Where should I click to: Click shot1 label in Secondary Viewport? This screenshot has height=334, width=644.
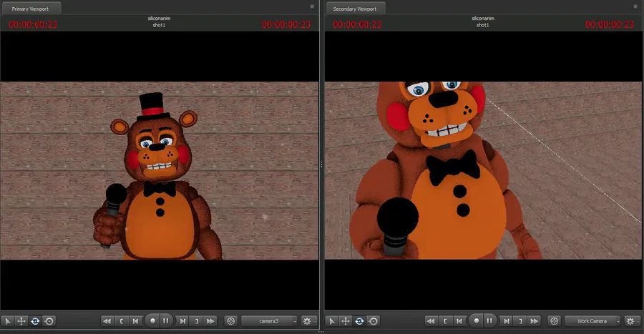pos(482,25)
